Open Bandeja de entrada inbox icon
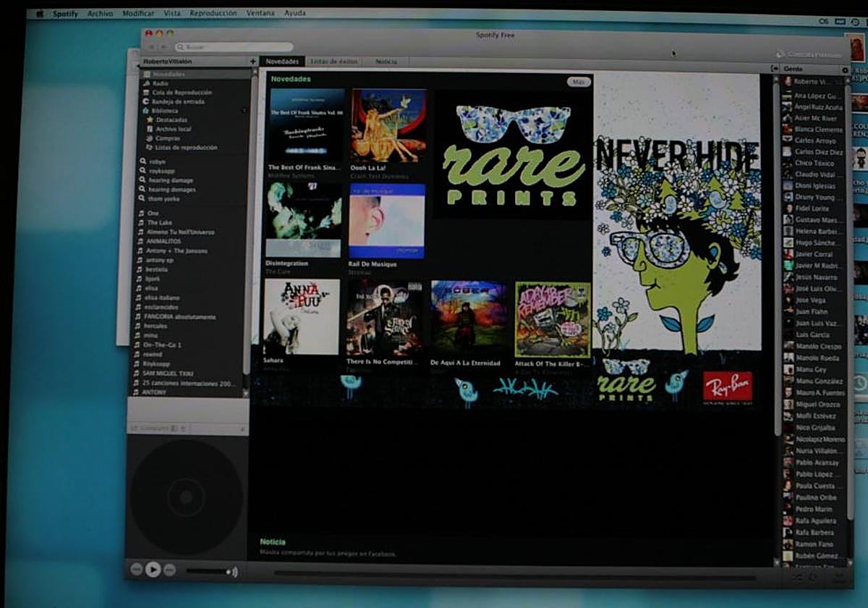Viewport: 868px width, 608px height. click(x=146, y=102)
